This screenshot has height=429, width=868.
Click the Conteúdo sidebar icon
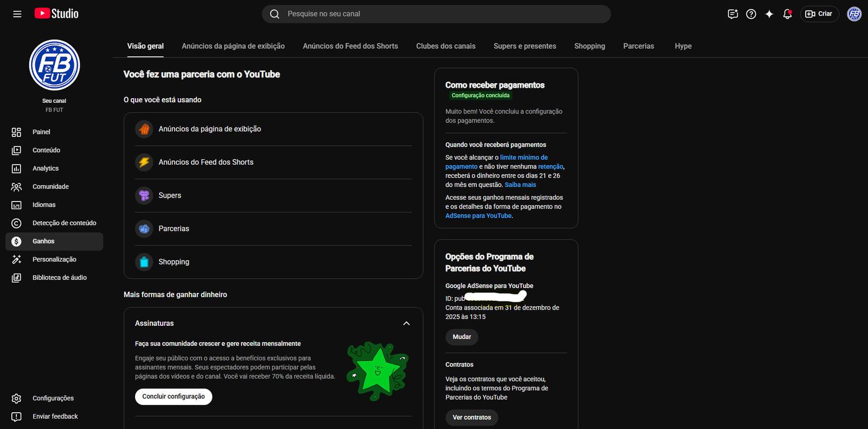point(16,150)
